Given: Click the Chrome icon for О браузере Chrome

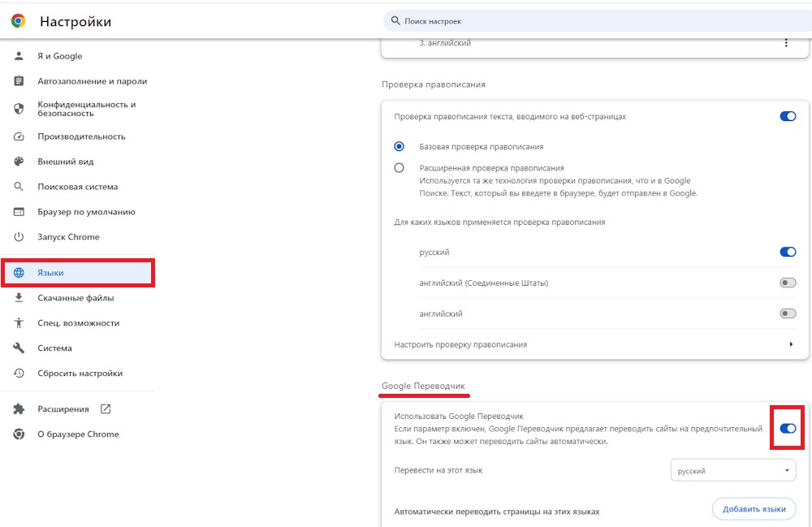Looking at the screenshot, I should tap(19, 434).
